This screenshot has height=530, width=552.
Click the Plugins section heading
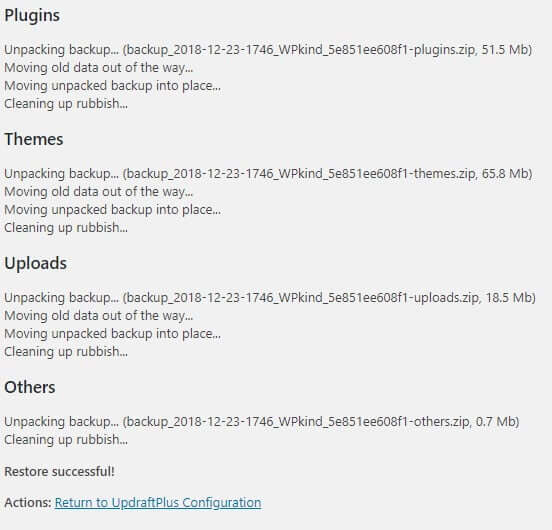(32, 16)
